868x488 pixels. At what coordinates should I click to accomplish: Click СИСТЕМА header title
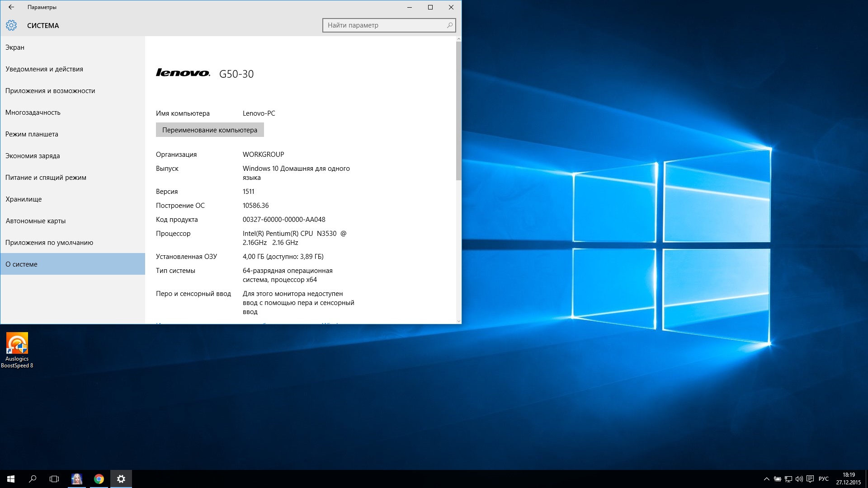click(43, 26)
